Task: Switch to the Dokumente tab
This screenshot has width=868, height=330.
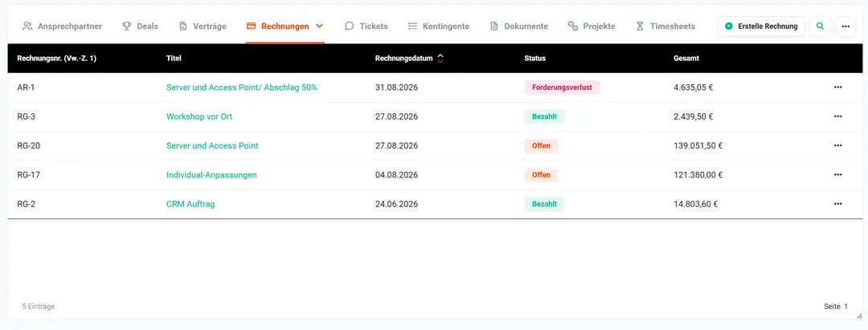Action: point(518,26)
